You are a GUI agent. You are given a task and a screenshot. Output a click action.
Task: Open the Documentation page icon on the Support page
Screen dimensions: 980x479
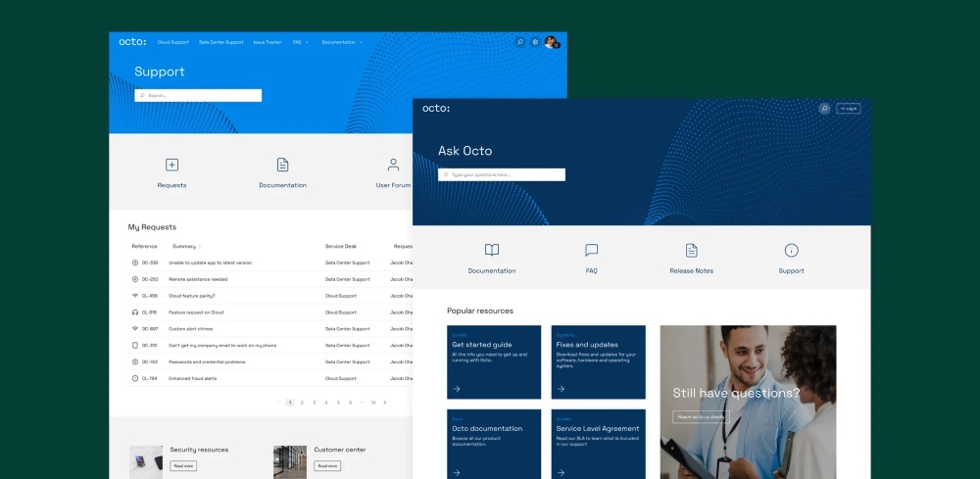[282, 165]
